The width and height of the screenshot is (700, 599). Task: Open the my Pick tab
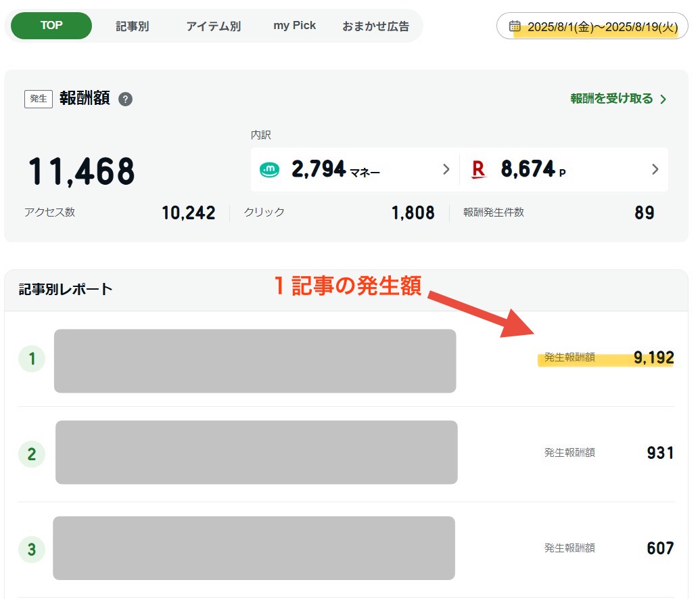(294, 26)
